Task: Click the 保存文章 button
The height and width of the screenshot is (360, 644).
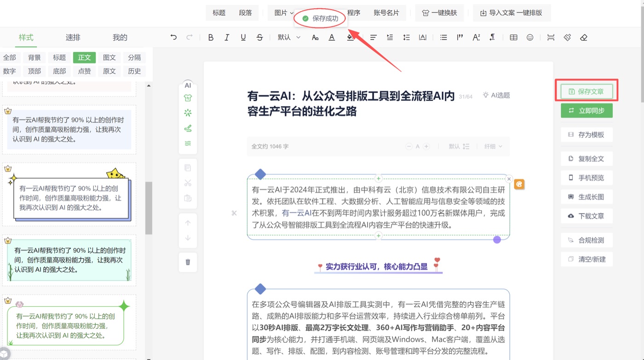Action: pos(586,91)
